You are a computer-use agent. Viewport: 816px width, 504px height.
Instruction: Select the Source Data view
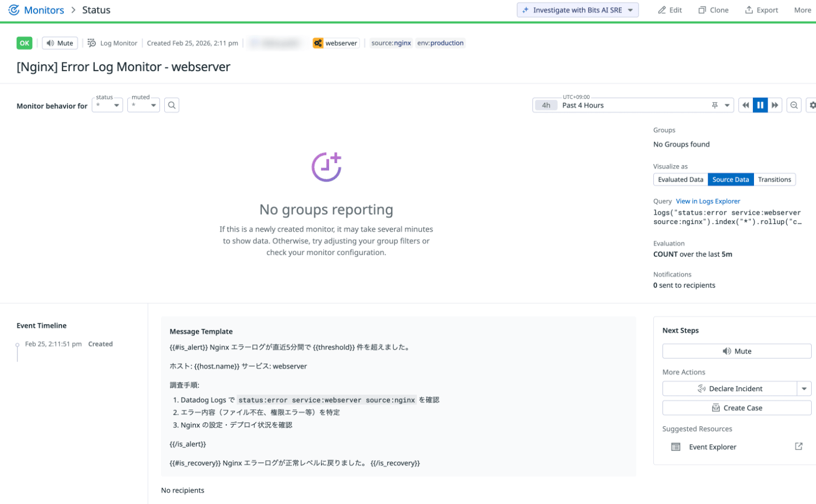pyautogui.click(x=731, y=179)
